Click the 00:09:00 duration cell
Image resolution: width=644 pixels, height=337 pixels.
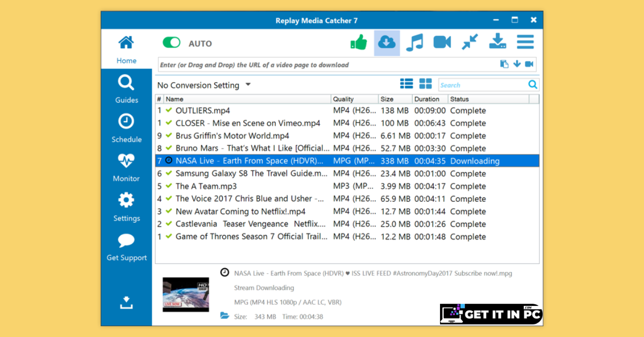coord(430,111)
